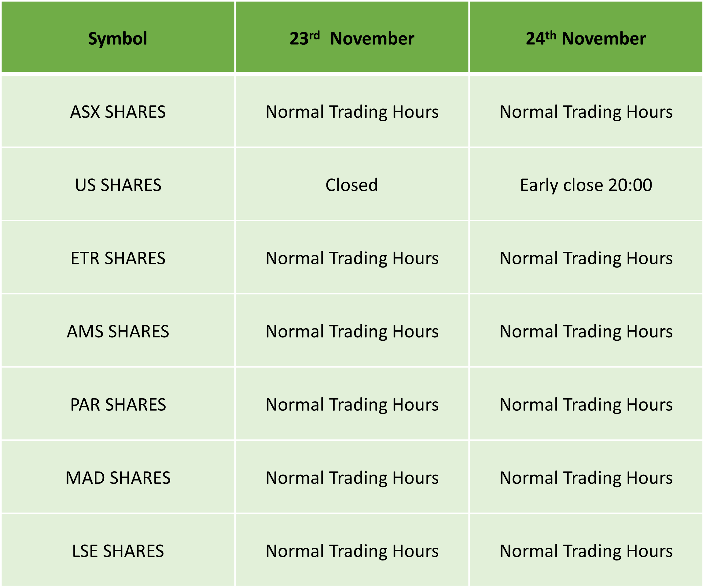This screenshot has width=706, height=588.
Task: Click the MAD SHARES row label
Action: (x=118, y=478)
